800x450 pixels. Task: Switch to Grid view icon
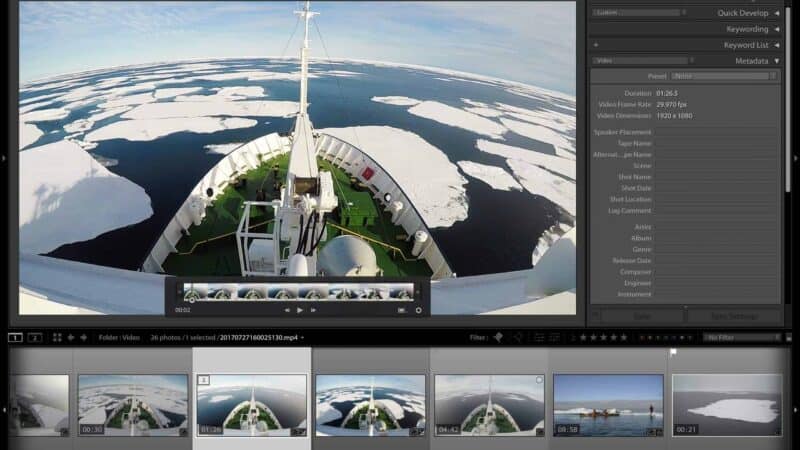[x=57, y=337]
